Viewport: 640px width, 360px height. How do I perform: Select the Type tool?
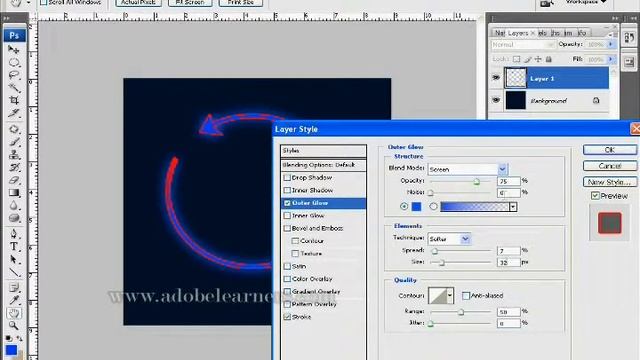pos(13,246)
